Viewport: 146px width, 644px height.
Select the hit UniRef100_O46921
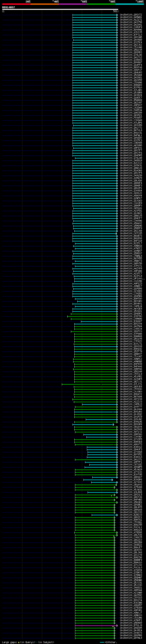tap(131, 588)
